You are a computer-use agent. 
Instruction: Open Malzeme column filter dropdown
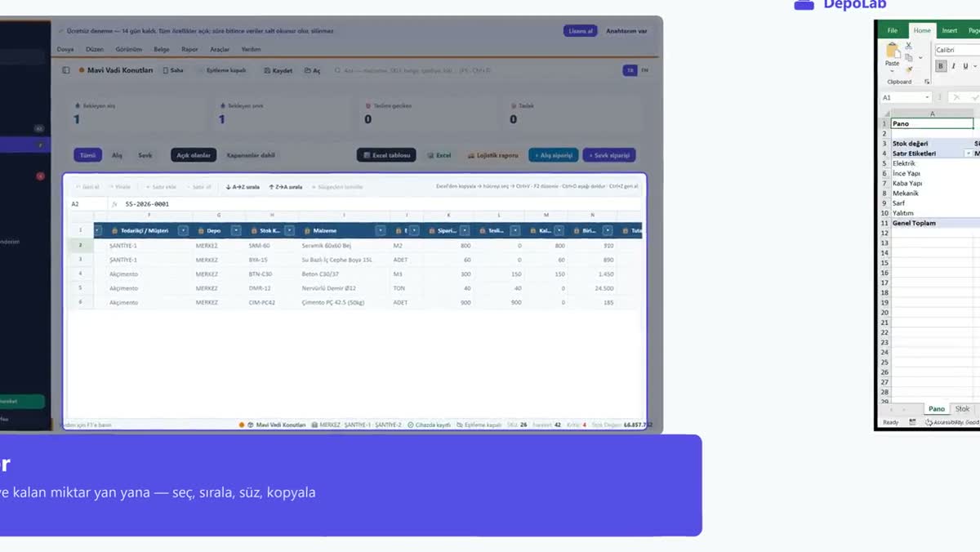pyautogui.click(x=381, y=231)
